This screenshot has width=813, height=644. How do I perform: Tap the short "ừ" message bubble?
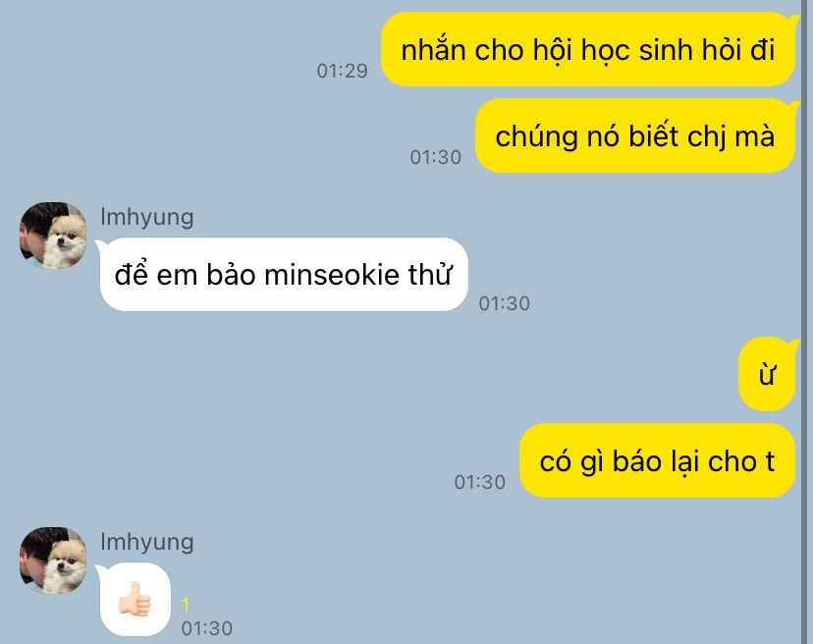tap(767, 374)
